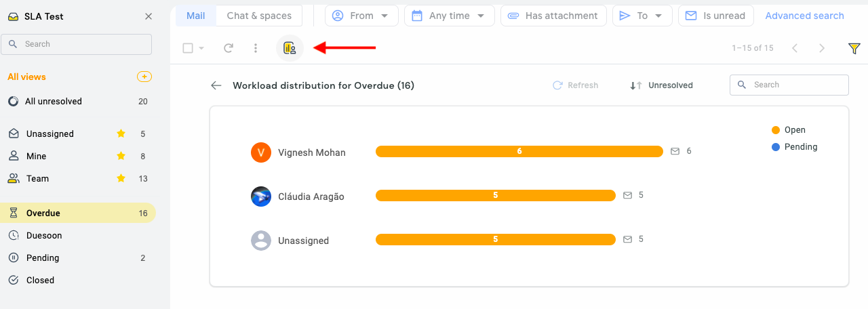Viewport: 868px width, 309px height.
Task: Toggle star on Team view
Action: (x=121, y=178)
